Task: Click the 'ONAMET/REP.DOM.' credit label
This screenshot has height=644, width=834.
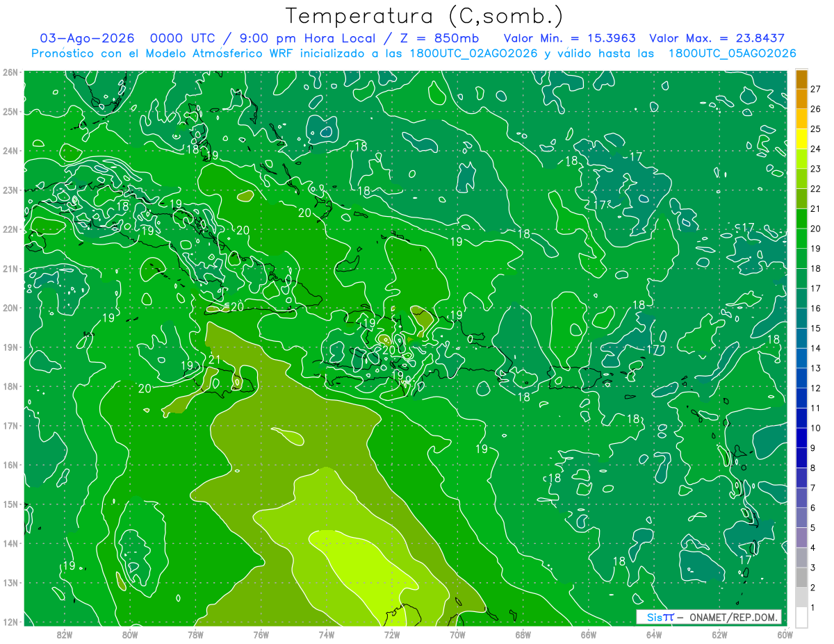Action: click(733, 617)
